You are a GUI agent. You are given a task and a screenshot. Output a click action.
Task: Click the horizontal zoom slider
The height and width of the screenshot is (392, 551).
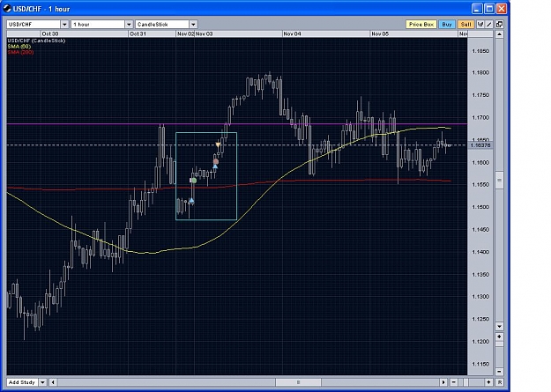coord(466,382)
